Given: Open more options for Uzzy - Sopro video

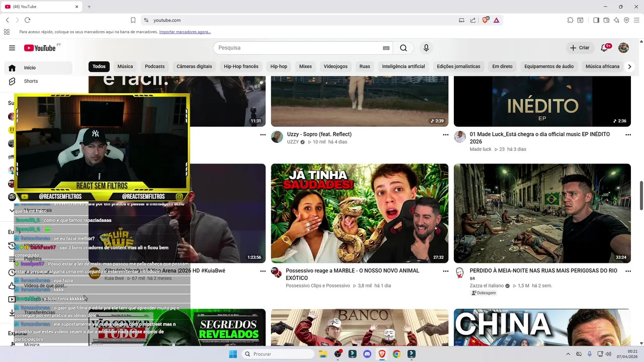Looking at the screenshot, I should [x=445, y=135].
